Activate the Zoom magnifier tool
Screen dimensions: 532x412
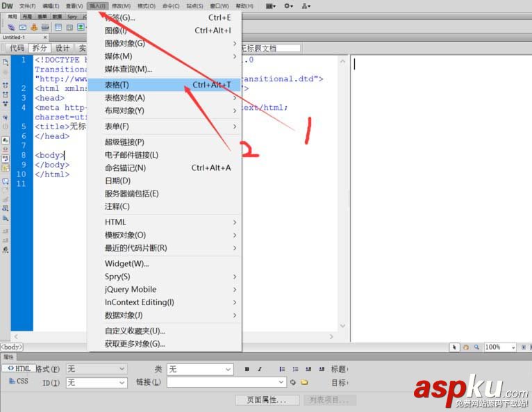click(x=476, y=347)
